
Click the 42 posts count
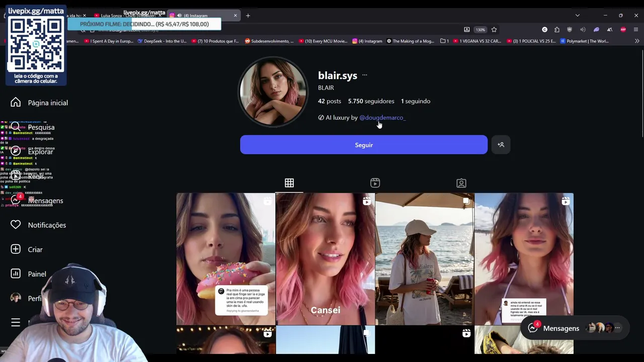coord(330,101)
